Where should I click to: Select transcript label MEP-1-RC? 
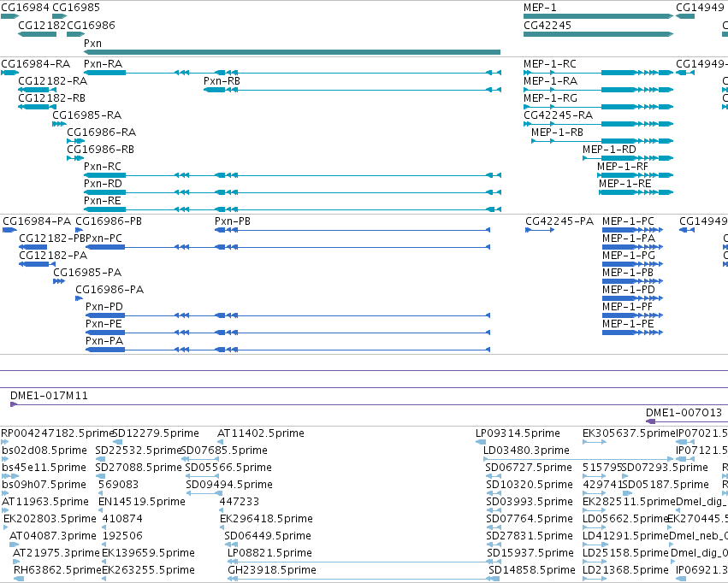click(x=550, y=64)
